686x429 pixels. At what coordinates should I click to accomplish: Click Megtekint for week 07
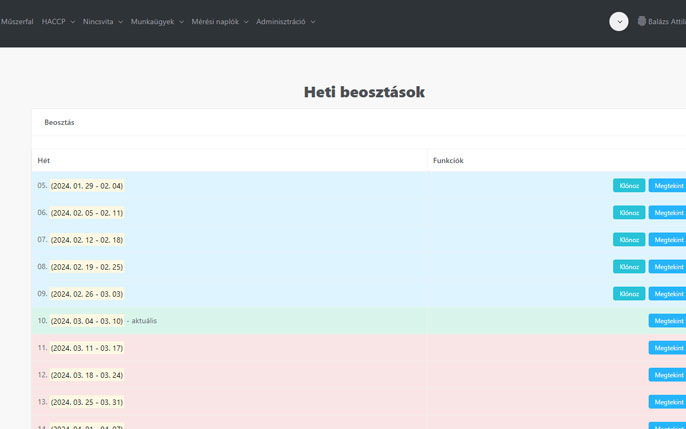(668, 240)
